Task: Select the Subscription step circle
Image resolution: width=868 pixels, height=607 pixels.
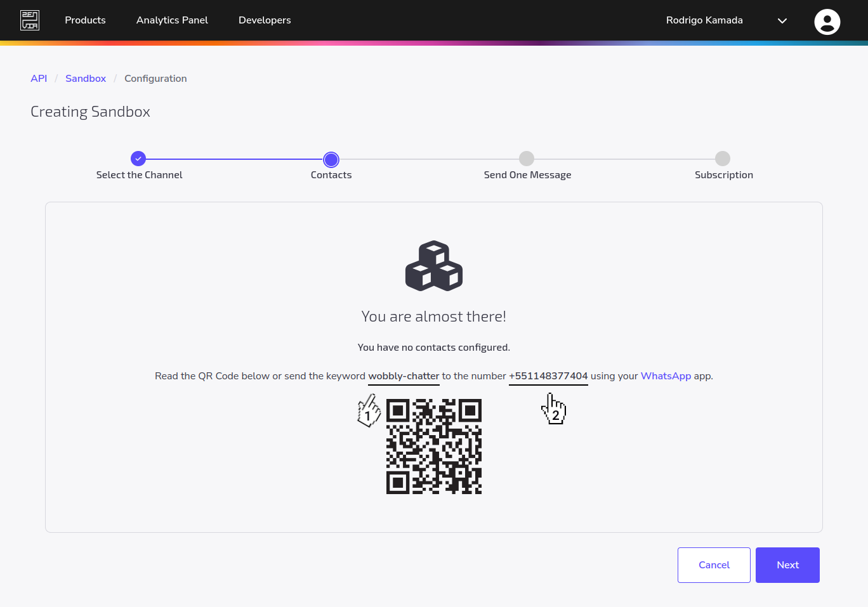Action: (723, 159)
